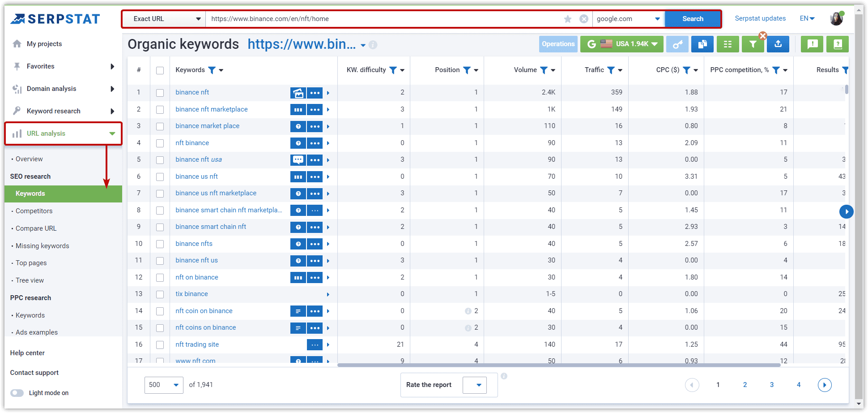This screenshot has width=868, height=413.
Task: Open the three-dots menu for binance nft marketplace
Action: (315, 110)
